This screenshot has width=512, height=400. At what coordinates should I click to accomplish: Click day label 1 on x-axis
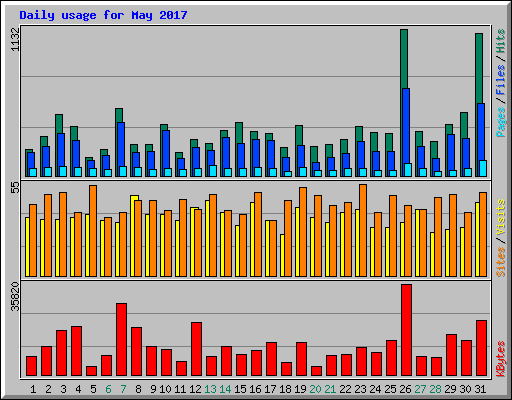pyautogui.click(x=33, y=389)
